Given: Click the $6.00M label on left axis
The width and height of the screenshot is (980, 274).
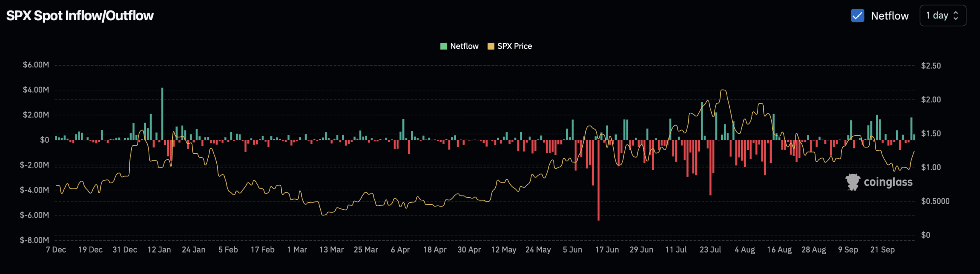Looking at the screenshot, I should pos(36,65).
